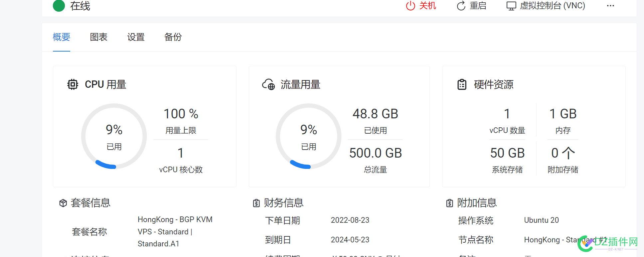Click the vCPU count value 1 under 硬件资源

507,114
